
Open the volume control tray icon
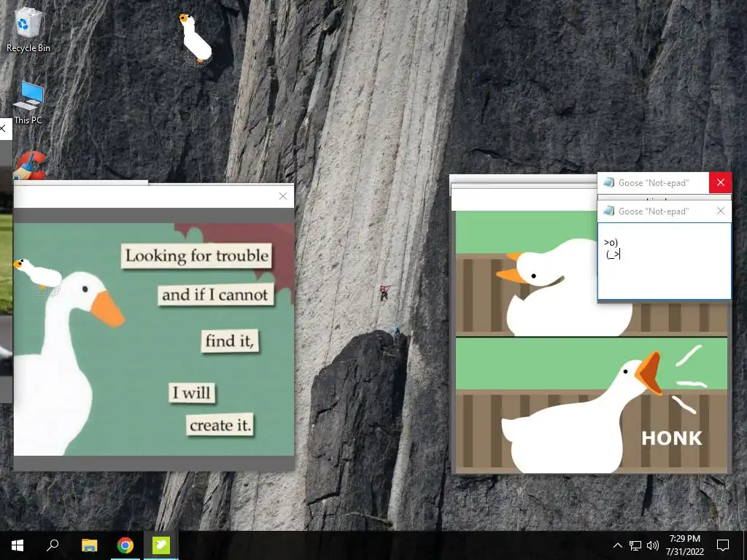653,545
